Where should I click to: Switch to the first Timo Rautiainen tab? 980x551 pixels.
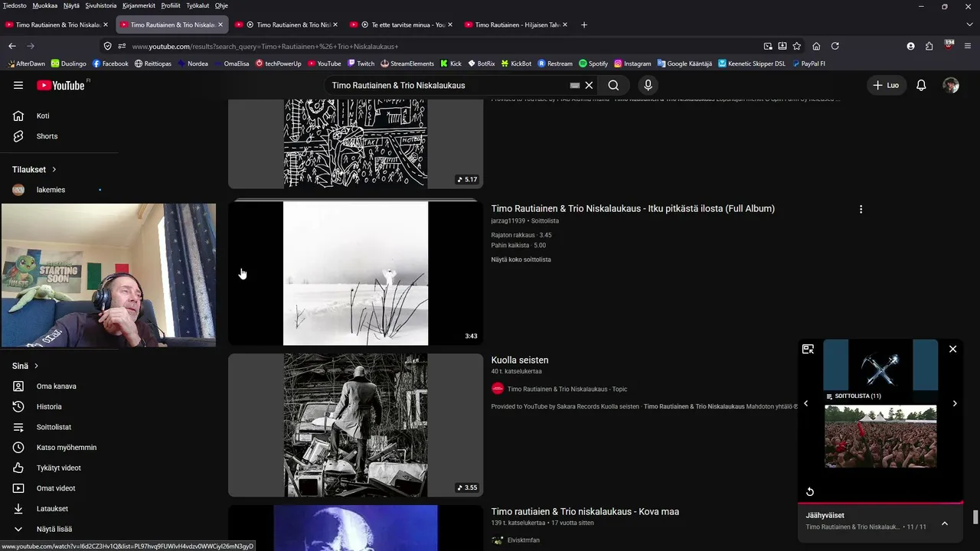[57, 24]
